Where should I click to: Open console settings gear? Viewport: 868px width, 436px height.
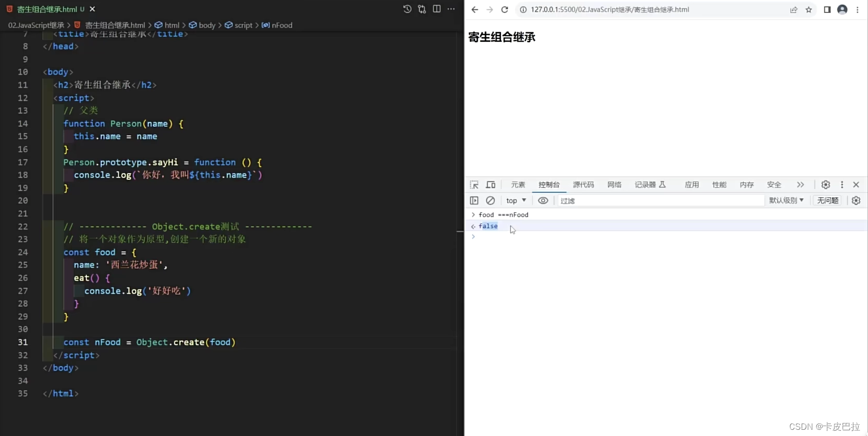coord(856,200)
